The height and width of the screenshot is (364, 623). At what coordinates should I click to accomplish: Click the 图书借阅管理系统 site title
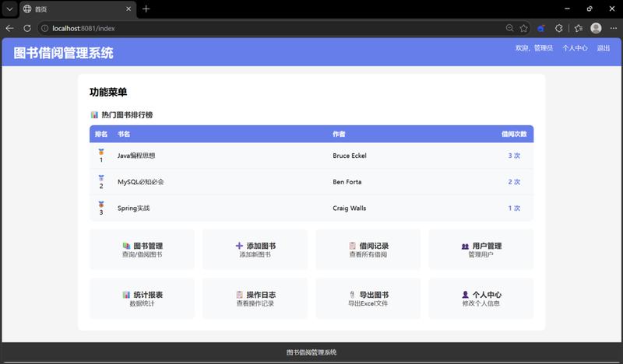coord(64,53)
